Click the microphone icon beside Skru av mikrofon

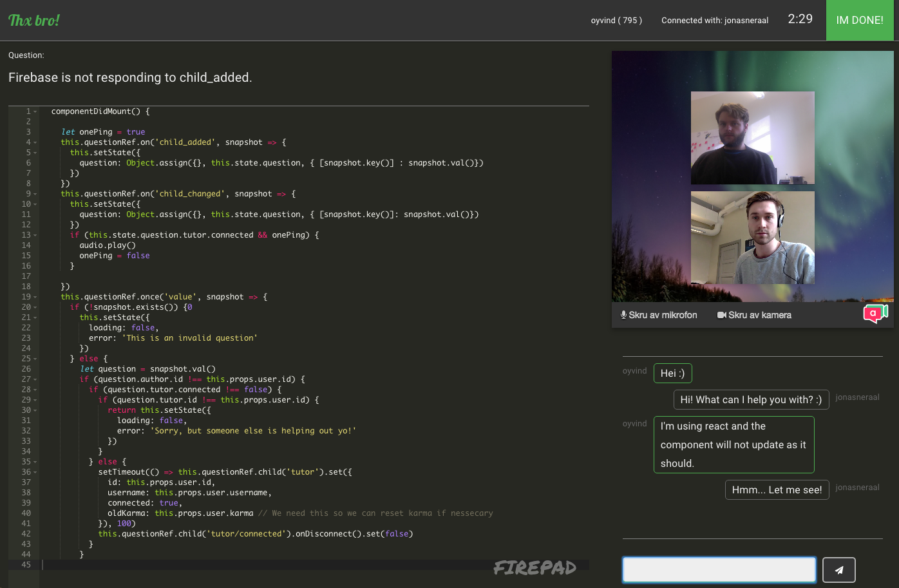point(623,315)
